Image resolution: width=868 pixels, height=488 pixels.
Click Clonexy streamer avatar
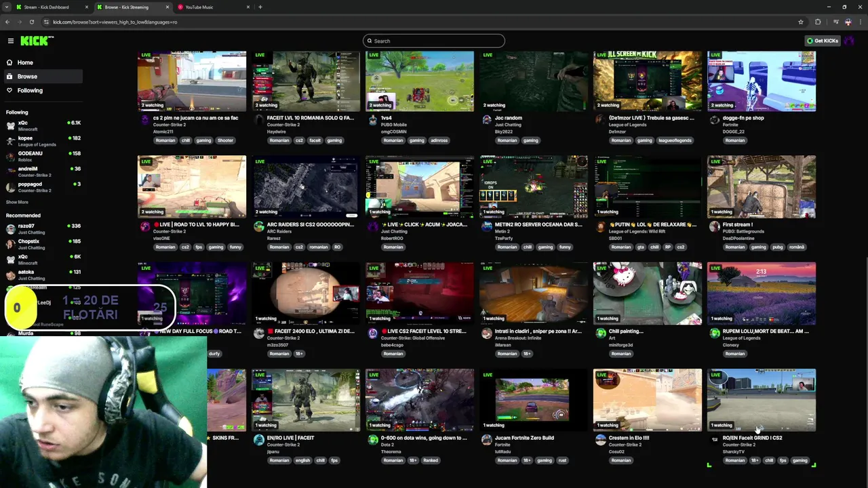tap(714, 333)
